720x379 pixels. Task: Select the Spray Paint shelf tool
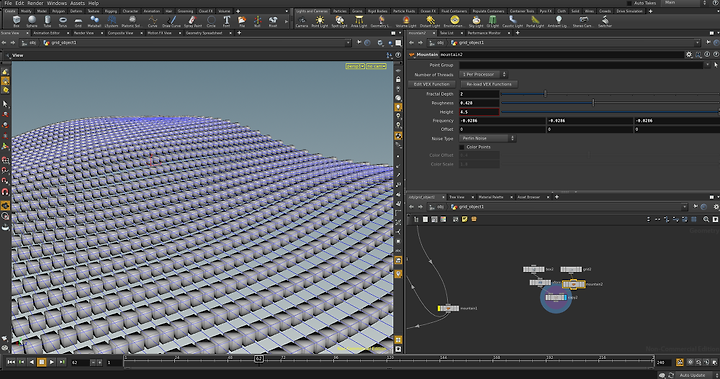(x=192, y=21)
